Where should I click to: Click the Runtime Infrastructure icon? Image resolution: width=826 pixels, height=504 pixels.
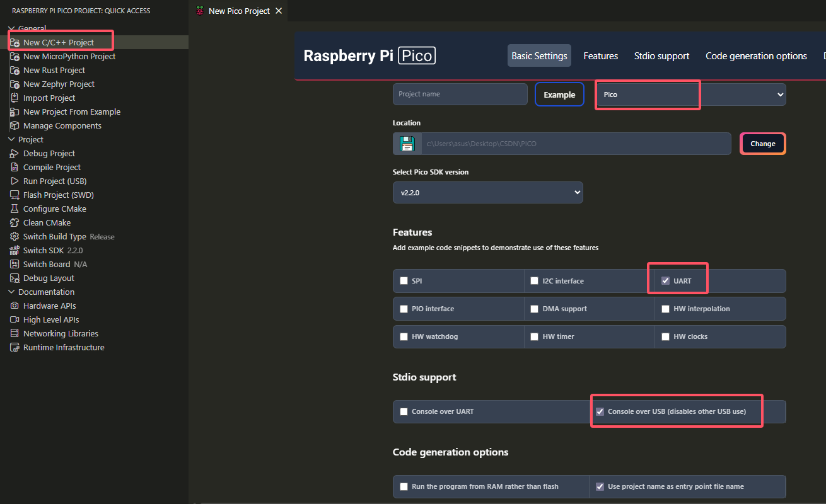click(x=15, y=348)
